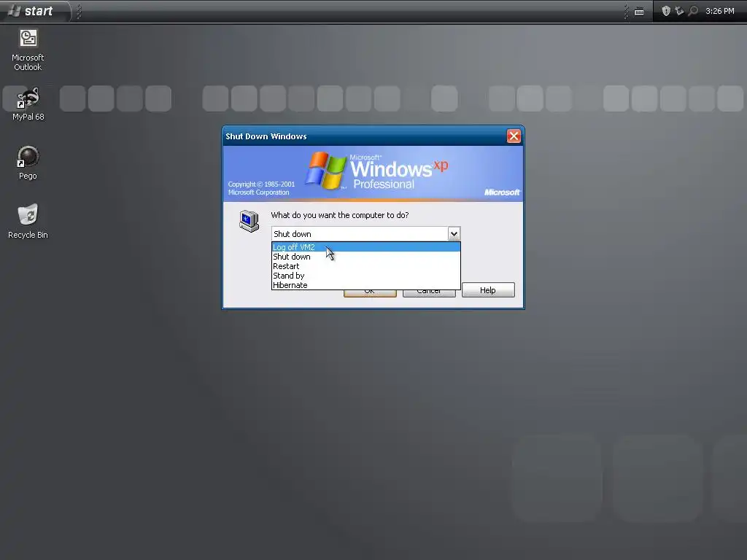Open the Recycle Bin
The width and height of the screenshot is (747, 560).
click(x=28, y=221)
